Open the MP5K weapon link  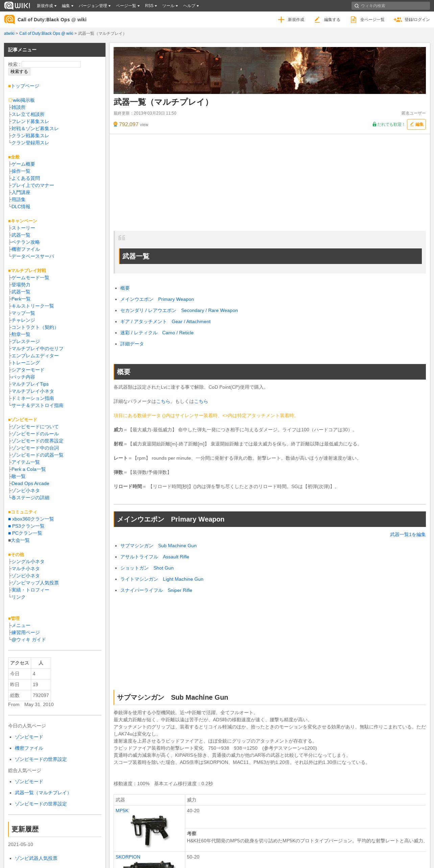[x=122, y=811]
